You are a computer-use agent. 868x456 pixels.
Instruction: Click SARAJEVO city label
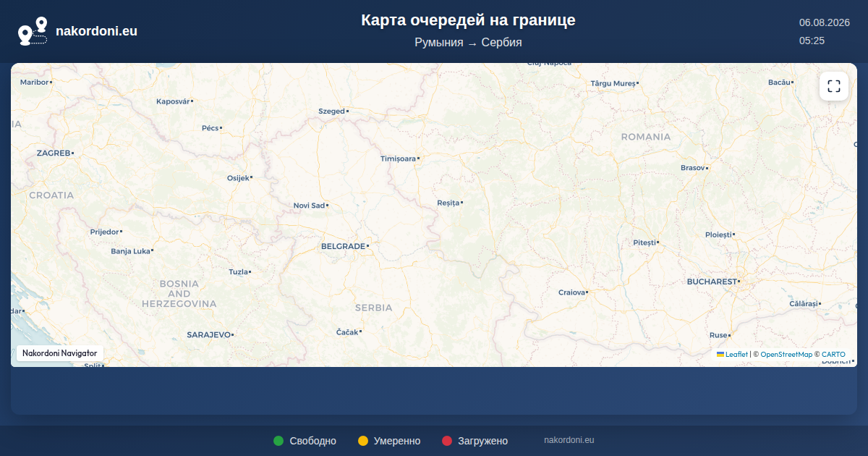pos(208,334)
